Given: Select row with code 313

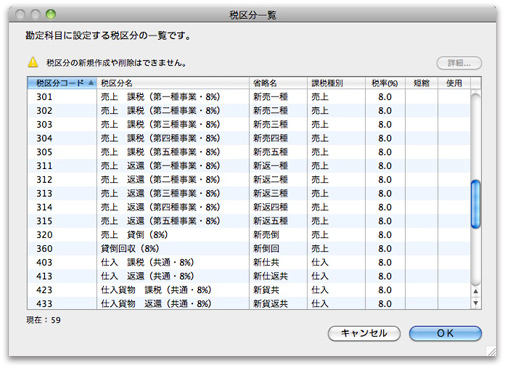Looking at the screenshot, I should click(249, 193).
